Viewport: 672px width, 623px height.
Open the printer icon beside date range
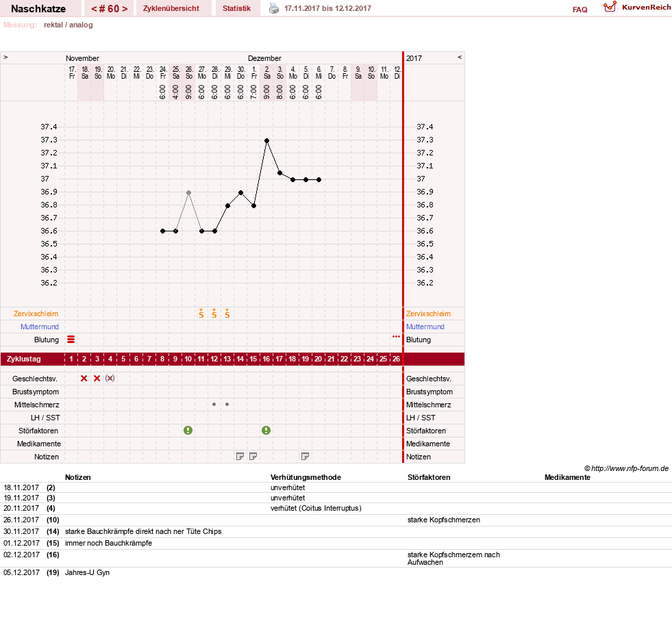pos(273,9)
